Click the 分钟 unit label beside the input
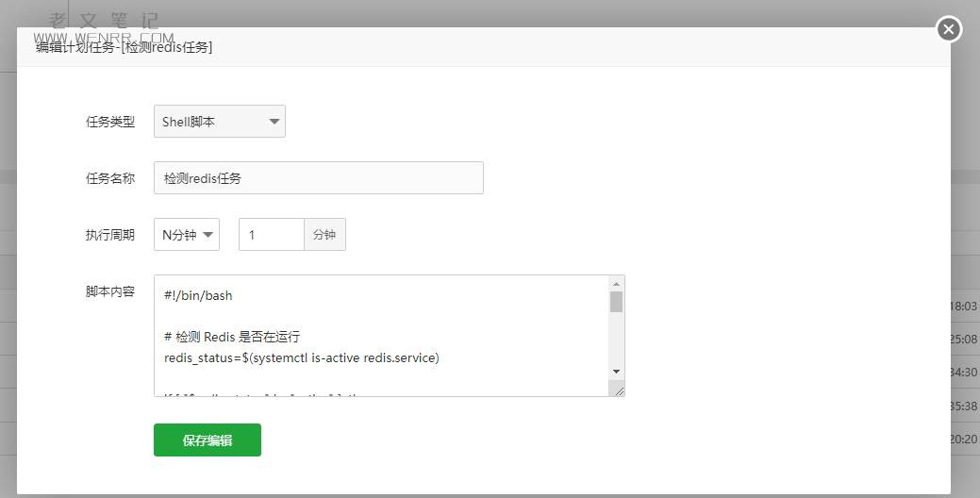The height and width of the screenshot is (498, 980). (x=324, y=234)
